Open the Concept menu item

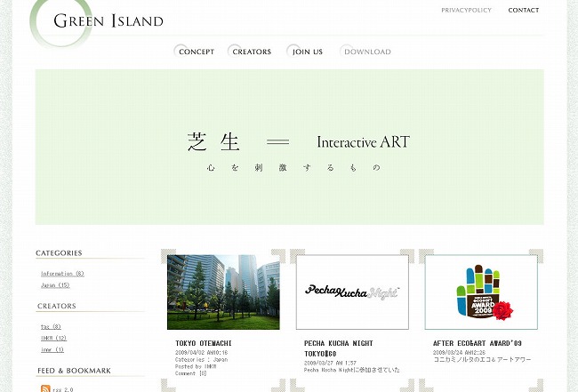196,52
